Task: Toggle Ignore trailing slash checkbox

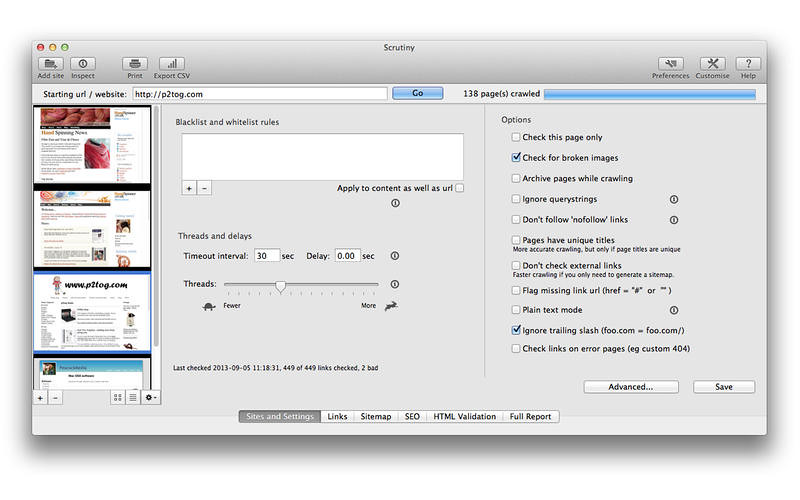Action: click(516, 329)
